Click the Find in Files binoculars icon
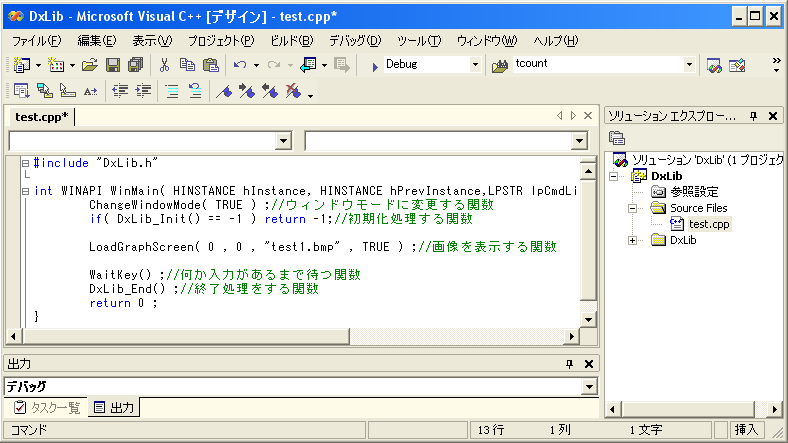The width and height of the screenshot is (788, 443). 500,66
